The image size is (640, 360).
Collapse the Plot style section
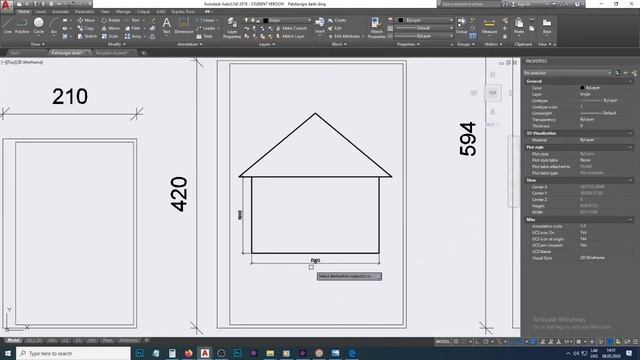[x=630, y=147]
